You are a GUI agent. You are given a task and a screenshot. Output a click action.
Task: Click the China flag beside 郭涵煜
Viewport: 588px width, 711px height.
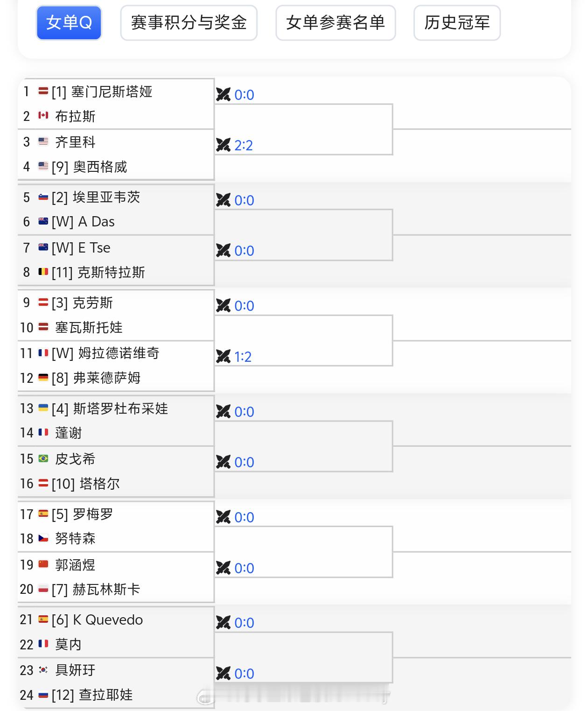pos(43,565)
